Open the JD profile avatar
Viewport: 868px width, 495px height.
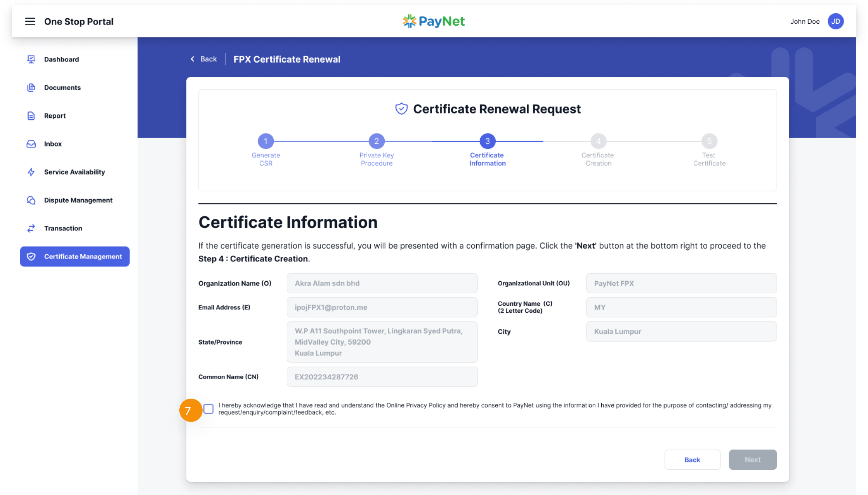click(x=836, y=21)
